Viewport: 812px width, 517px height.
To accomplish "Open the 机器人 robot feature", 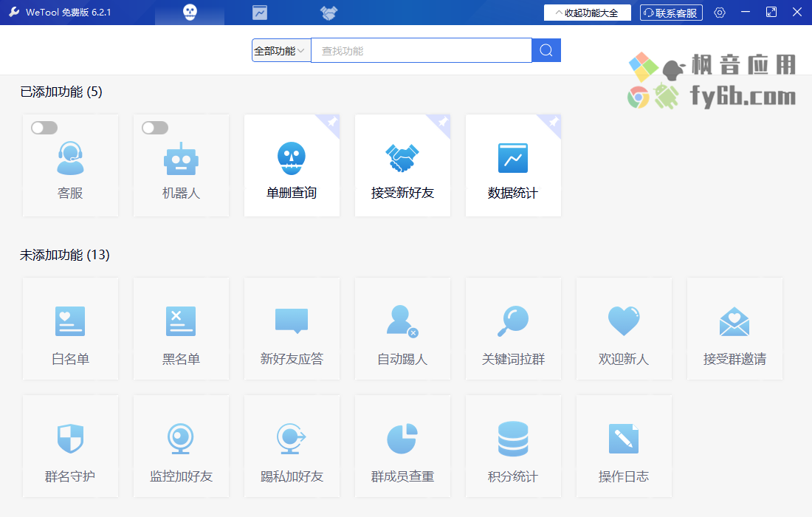I will (x=182, y=165).
